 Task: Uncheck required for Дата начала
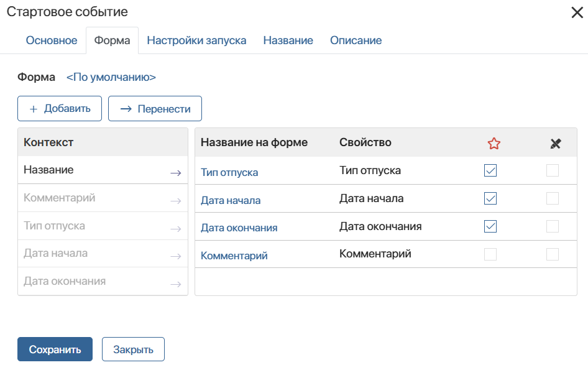[x=490, y=198]
